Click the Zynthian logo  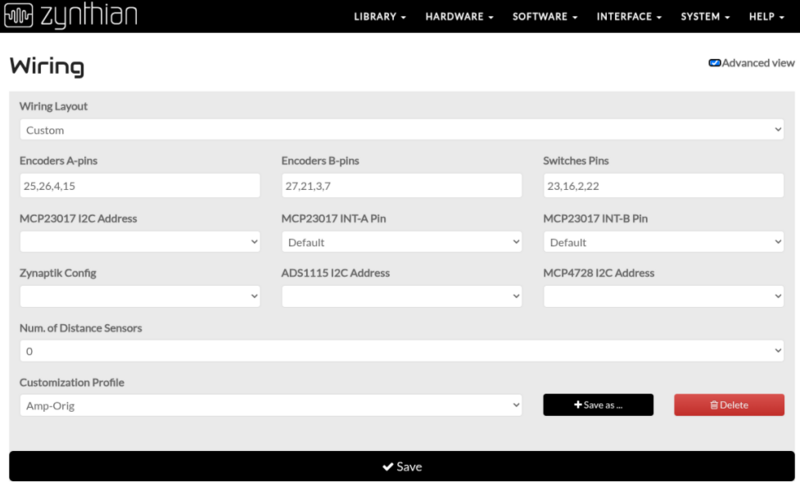[70, 16]
